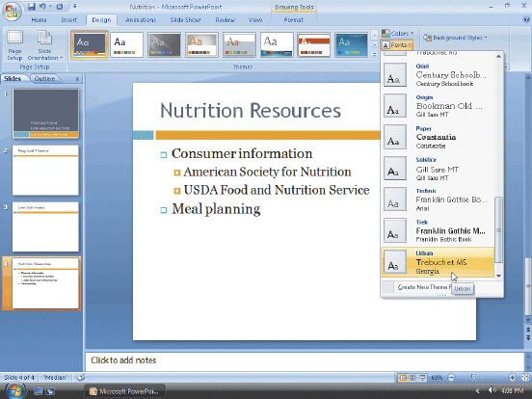Open the theme Colors dropdown
Viewport: 532px width, 399px height.
tap(398, 33)
